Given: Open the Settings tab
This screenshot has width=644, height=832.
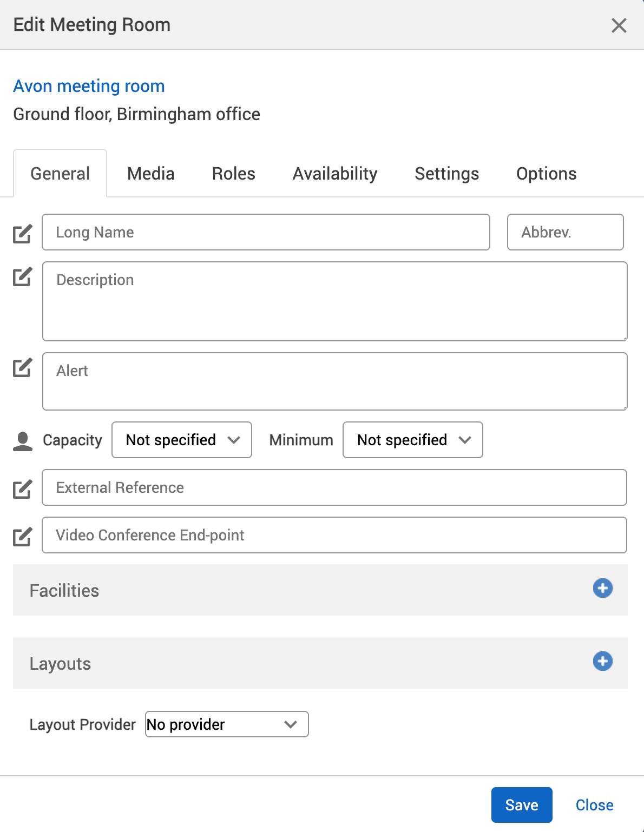Looking at the screenshot, I should pos(446,173).
